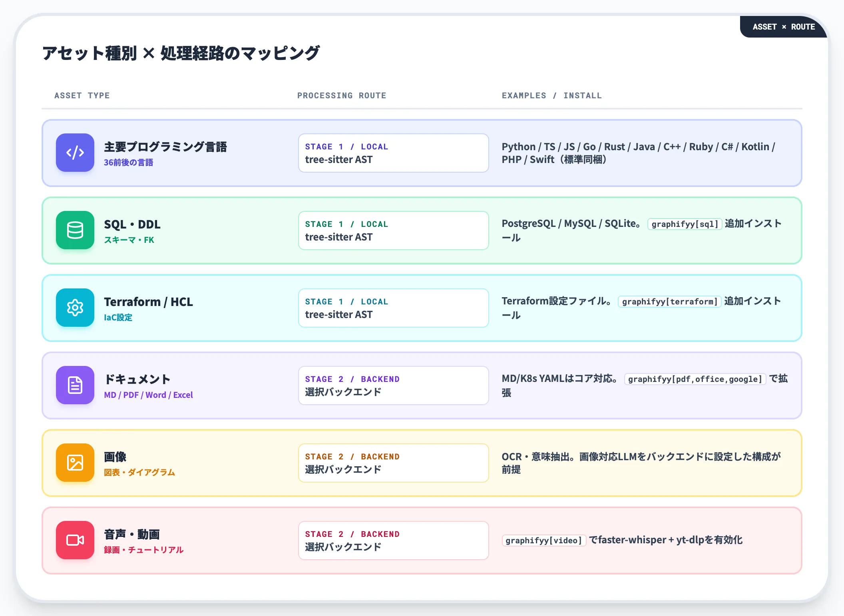Click the ドキュメント title
The height and width of the screenshot is (616, 844).
pyautogui.click(x=137, y=379)
